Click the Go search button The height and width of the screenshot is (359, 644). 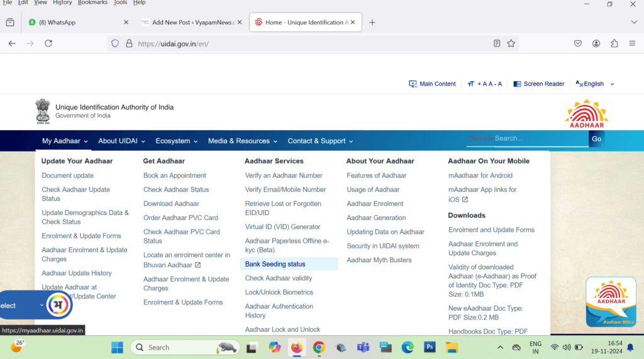[596, 139]
